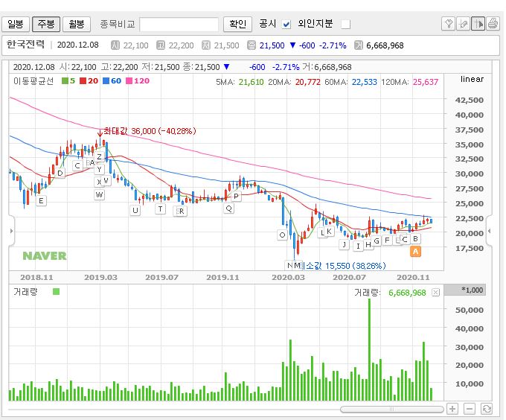Select the eraser drawing tool icon
506x420 pixels.
point(463,24)
